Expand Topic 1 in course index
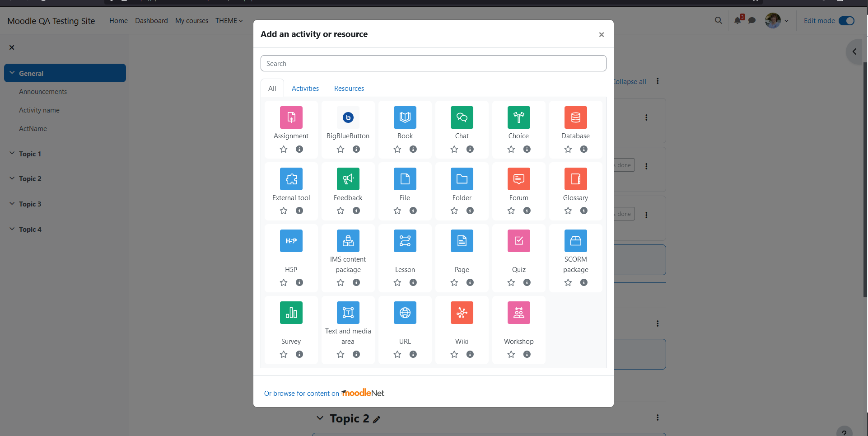The width and height of the screenshot is (868, 436). coord(12,153)
